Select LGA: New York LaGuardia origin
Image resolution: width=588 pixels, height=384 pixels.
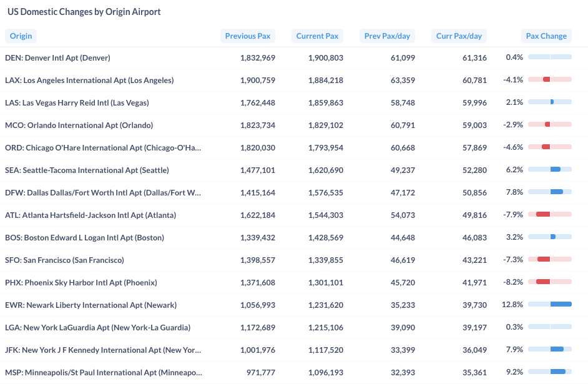point(97,328)
